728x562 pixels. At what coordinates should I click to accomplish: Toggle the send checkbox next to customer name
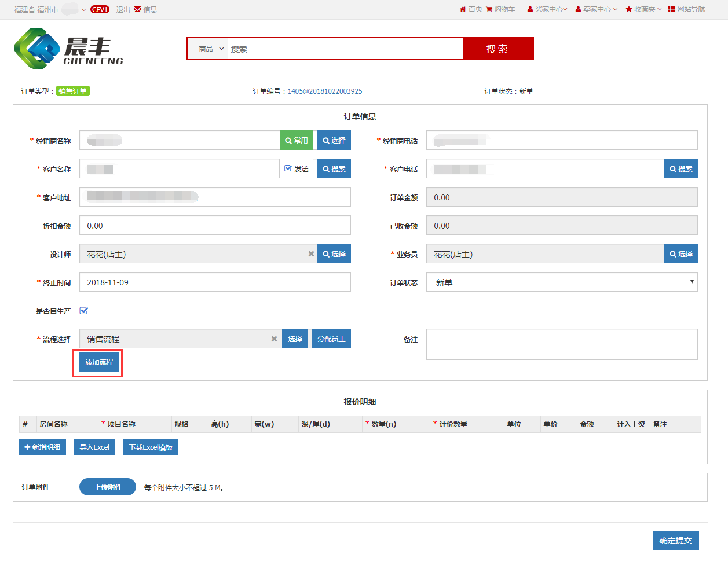pos(288,168)
